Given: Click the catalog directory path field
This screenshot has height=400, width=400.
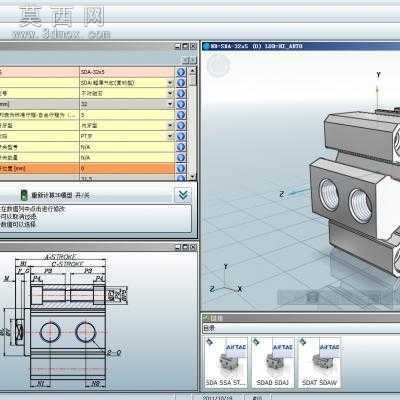Looking at the screenshot, I should [301, 328].
